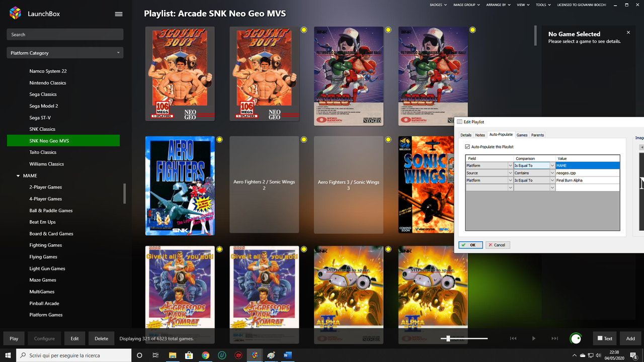Click OK in Edit Playlist dialog
The image size is (644, 362).
[471, 245]
